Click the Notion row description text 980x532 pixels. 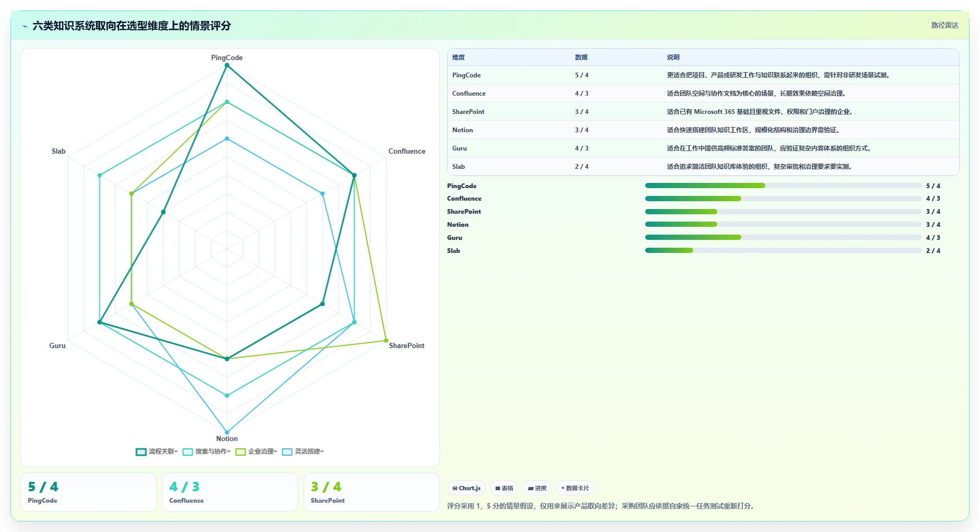tap(753, 130)
